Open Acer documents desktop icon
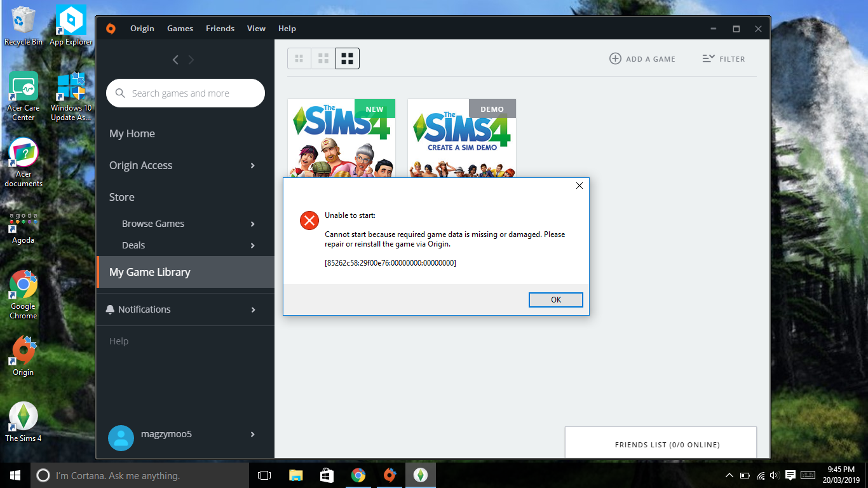Image resolution: width=868 pixels, height=488 pixels. click(24, 162)
